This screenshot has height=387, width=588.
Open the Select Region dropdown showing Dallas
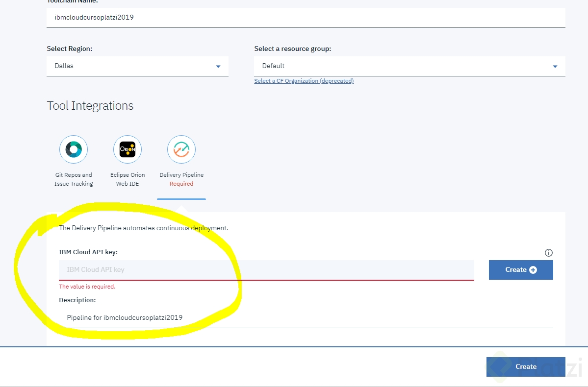[137, 66]
